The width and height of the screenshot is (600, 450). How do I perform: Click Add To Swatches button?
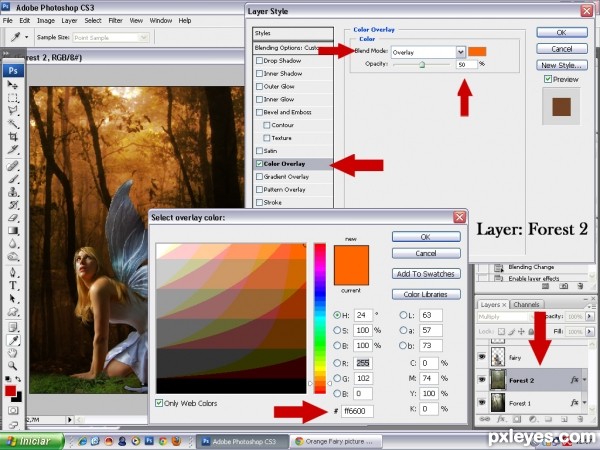click(x=426, y=274)
